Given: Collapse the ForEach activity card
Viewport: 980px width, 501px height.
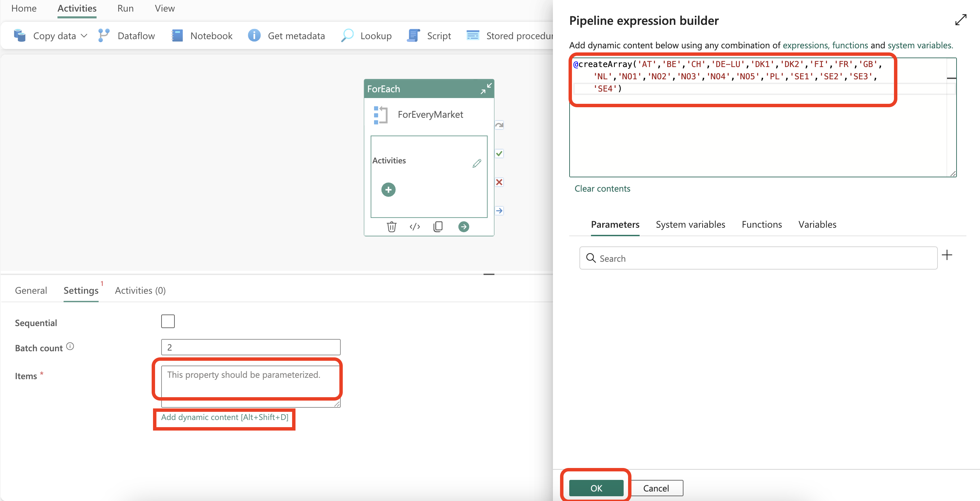Looking at the screenshot, I should tap(486, 88).
